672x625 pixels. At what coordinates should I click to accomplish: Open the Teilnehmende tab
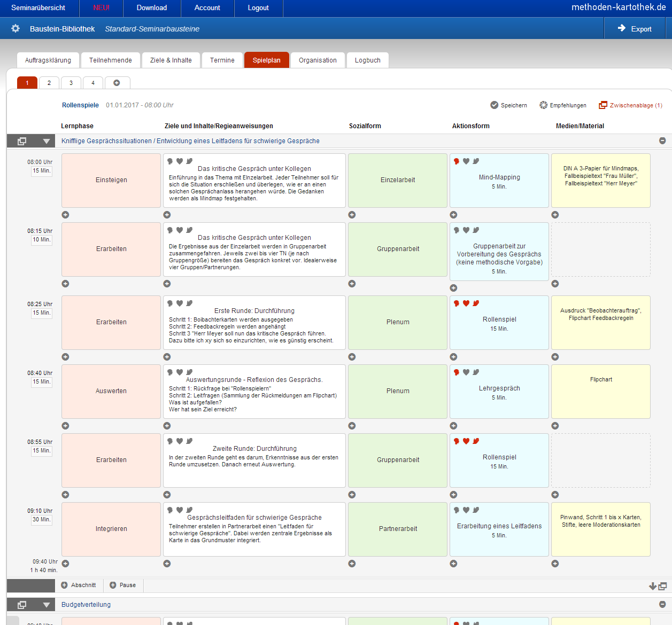point(110,60)
